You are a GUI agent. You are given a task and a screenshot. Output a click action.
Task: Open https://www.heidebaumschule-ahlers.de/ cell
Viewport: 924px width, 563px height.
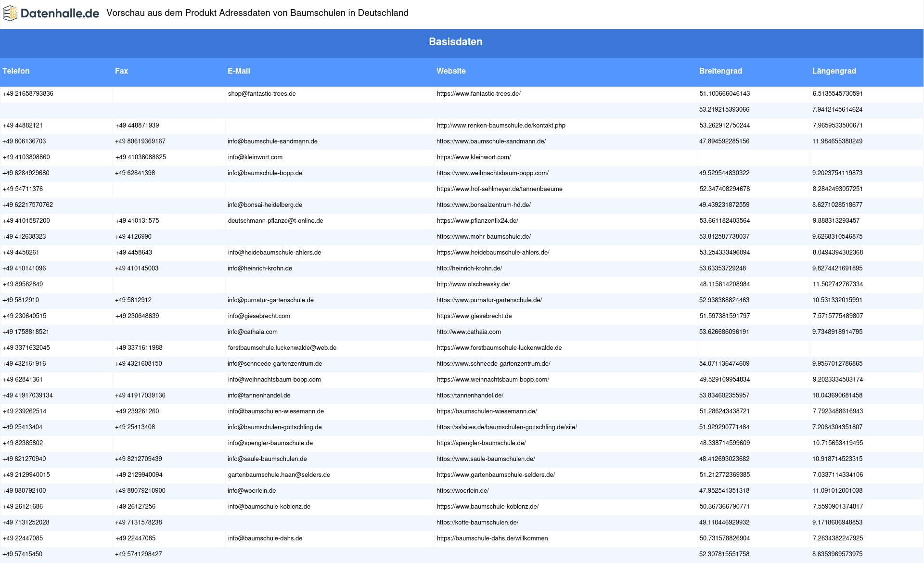coord(493,253)
